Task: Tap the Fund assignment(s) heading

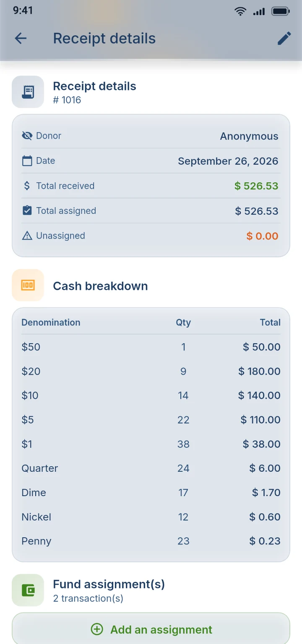Action: tap(109, 584)
